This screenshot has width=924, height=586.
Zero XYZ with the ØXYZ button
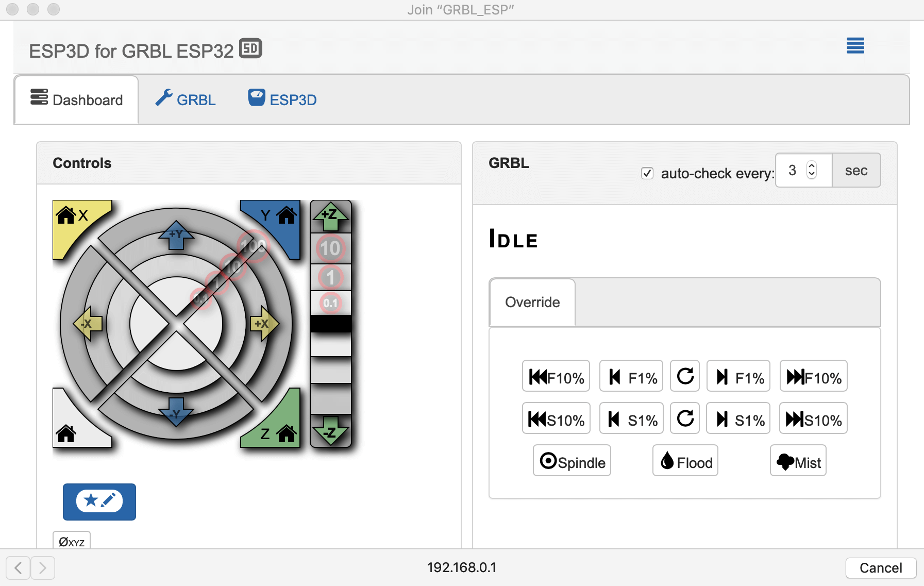click(72, 541)
